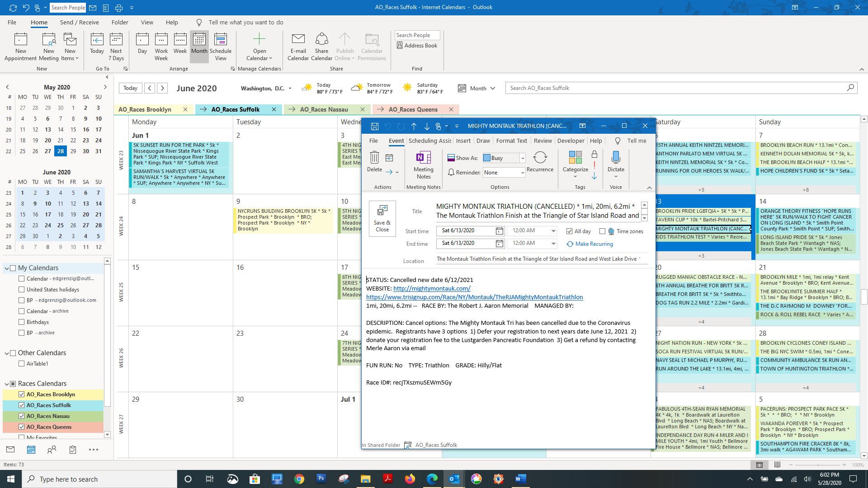Open the Scheduling Assistant tab
Viewport: 868px width, 488px height.
[x=429, y=141]
